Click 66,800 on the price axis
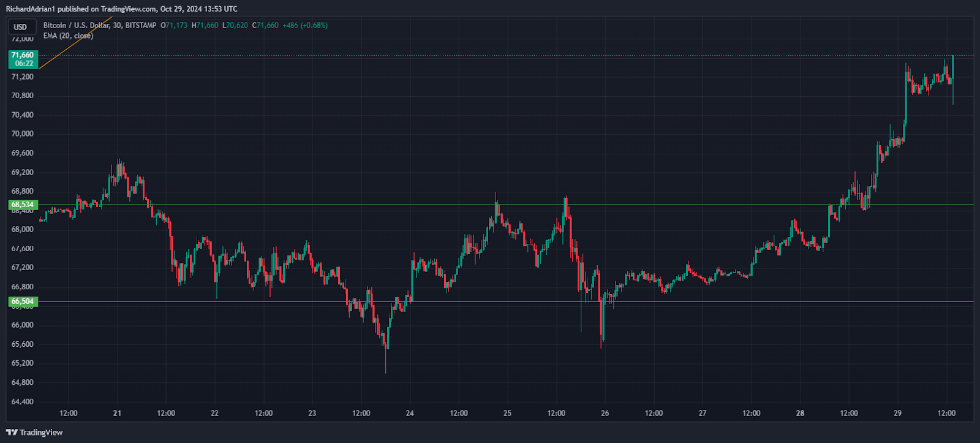Image resolution: width=980 pixels, height=443 pixels. (x=23, y=287)
